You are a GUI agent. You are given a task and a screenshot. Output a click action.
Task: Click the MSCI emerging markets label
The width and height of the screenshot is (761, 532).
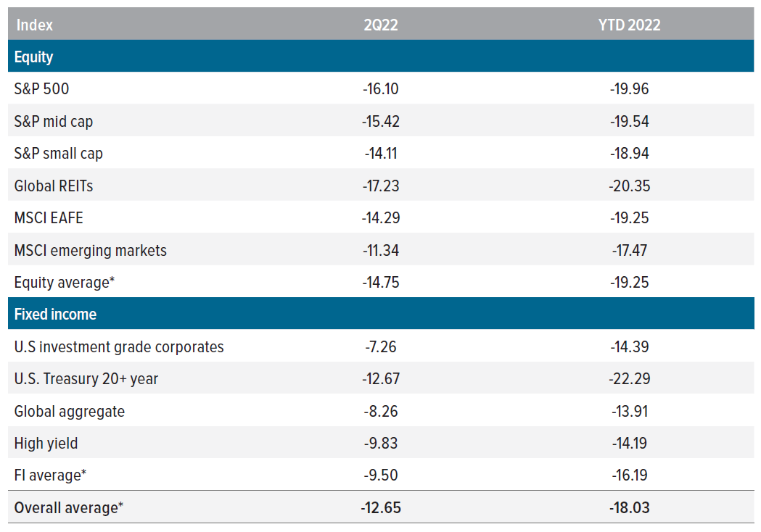pos(90,250)
